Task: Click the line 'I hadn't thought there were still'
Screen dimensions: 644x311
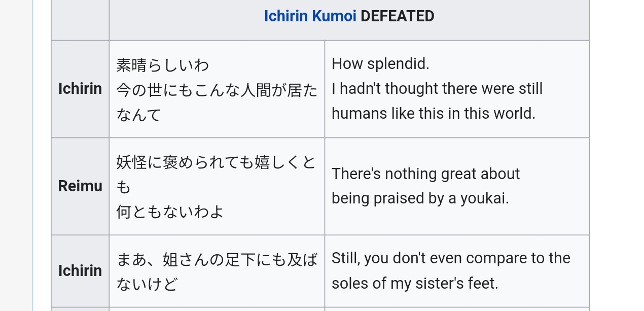Action: [437, 89]
